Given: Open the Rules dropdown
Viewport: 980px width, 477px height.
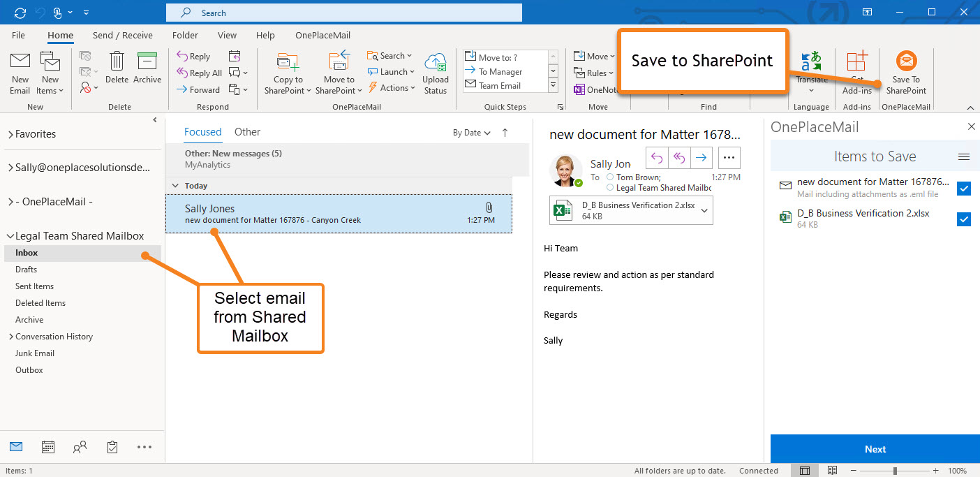Looking at the screenshot, I should point(593,73).
